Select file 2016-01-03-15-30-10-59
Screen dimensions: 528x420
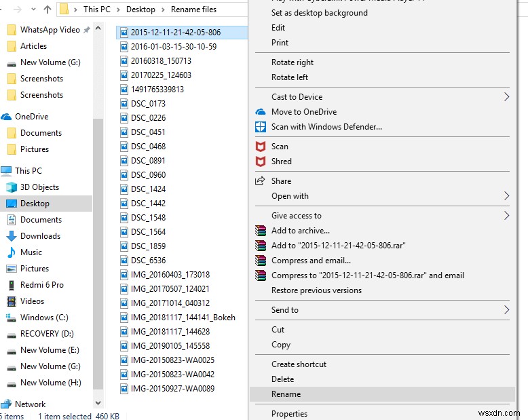pyautogui.click(x=174, y=47)
